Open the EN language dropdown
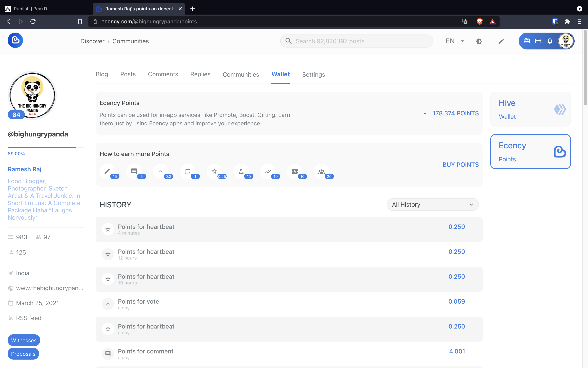Viewport: 588px width, 368px height. (x=455, y=41)
